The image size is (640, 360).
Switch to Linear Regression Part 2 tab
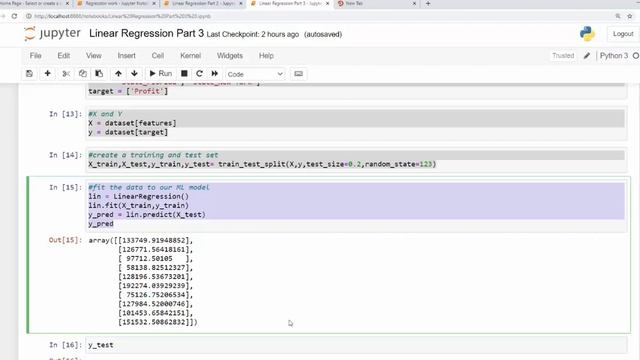pyautogui.click(x=203, y=4)
